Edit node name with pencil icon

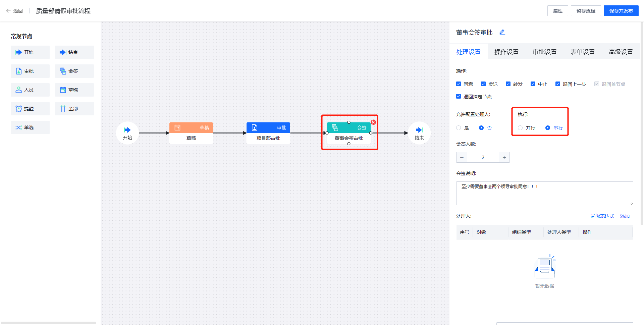tap(502, 32)
